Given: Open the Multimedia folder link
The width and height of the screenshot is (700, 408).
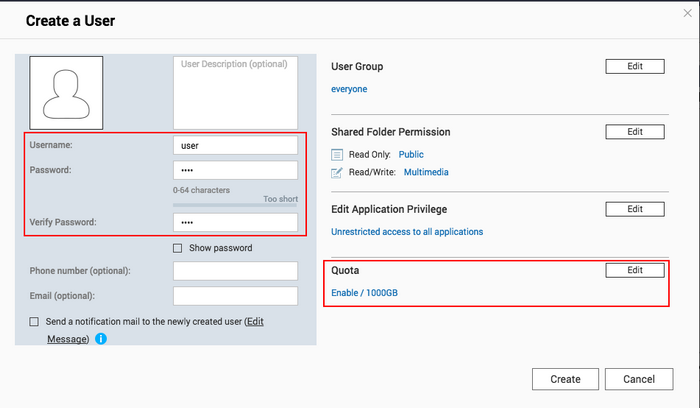Looking at the screenshot, I should (x=426, y=172).
